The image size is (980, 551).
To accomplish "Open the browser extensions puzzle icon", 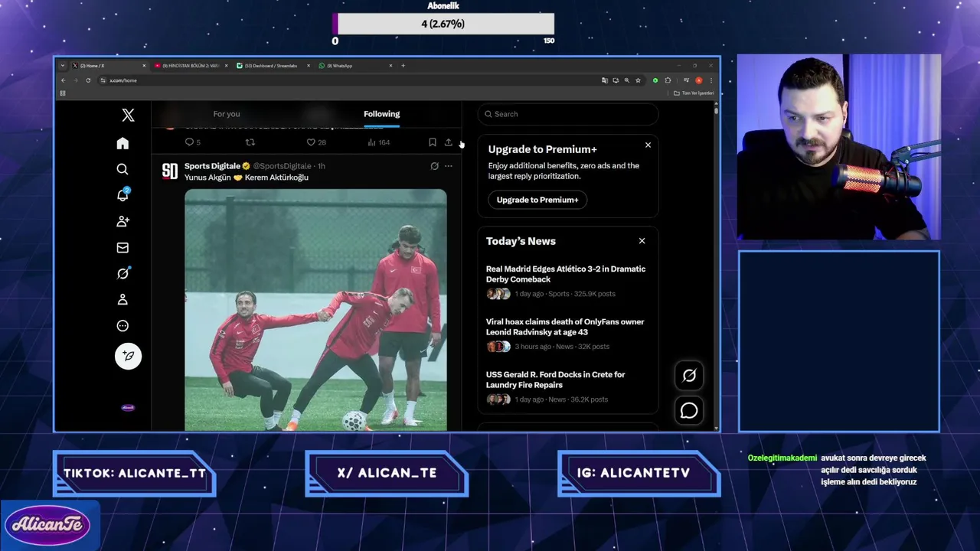I will click(668, 80).
